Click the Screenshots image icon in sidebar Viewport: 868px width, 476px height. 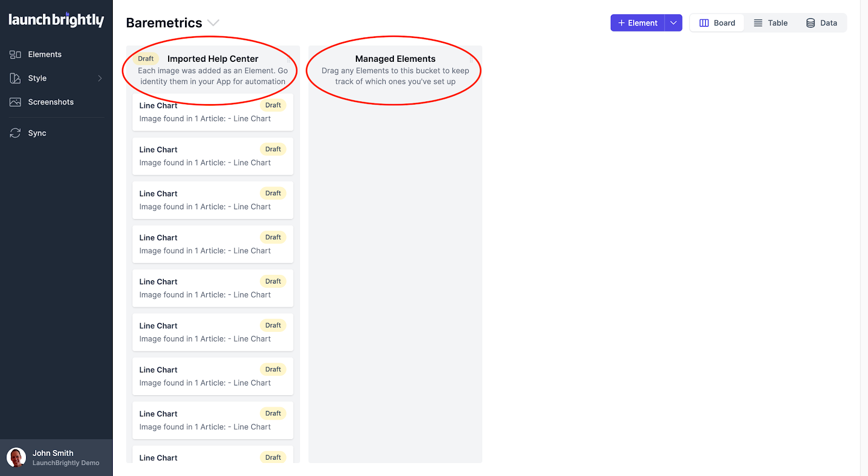(x=15, y=102)
